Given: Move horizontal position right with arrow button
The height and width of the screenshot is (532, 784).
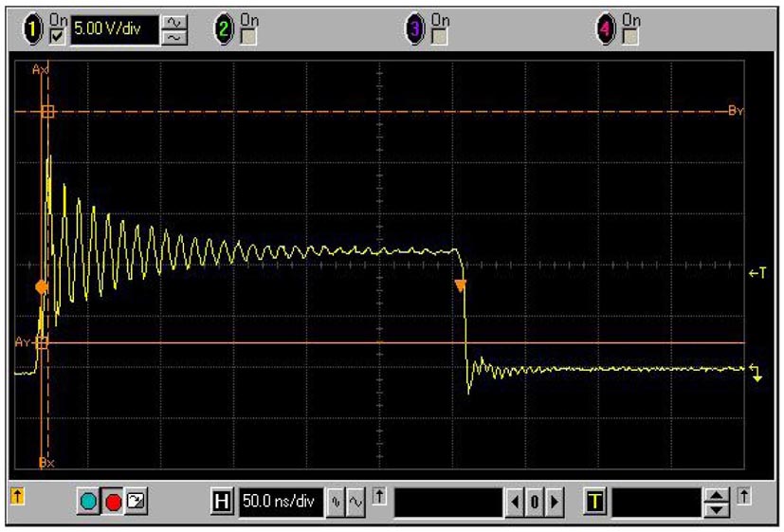Looking at the screenshot, I should coord(554,501).
